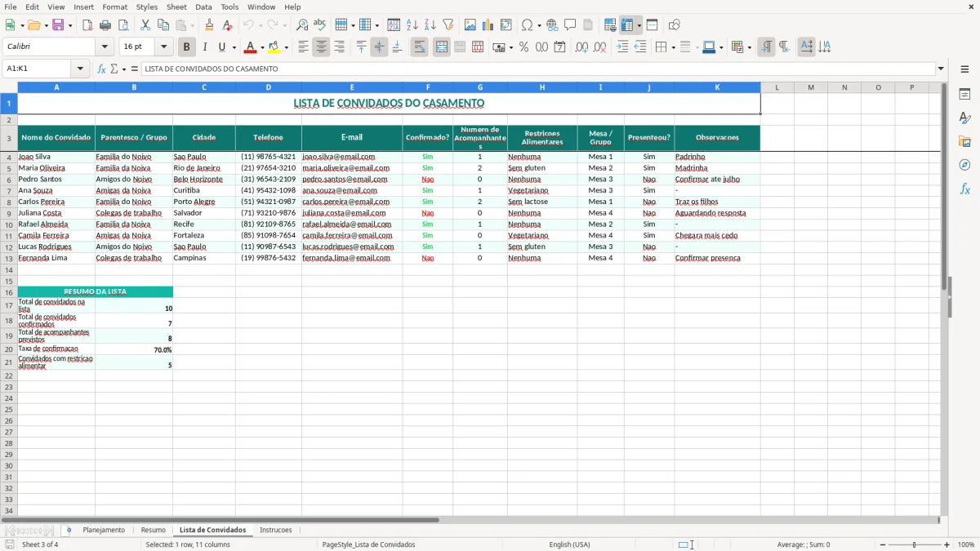This screenshot has height=551, width=980.
Task: Run spelling check
Action: click(320, 25)
